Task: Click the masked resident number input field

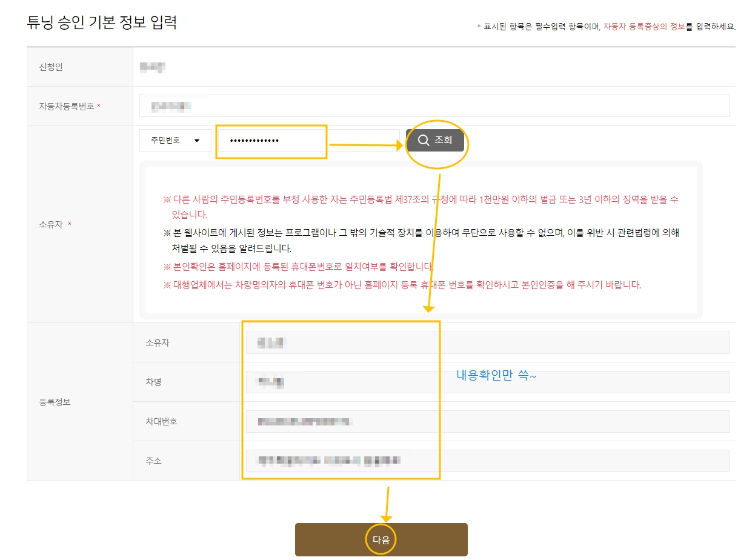Action: 308,140
